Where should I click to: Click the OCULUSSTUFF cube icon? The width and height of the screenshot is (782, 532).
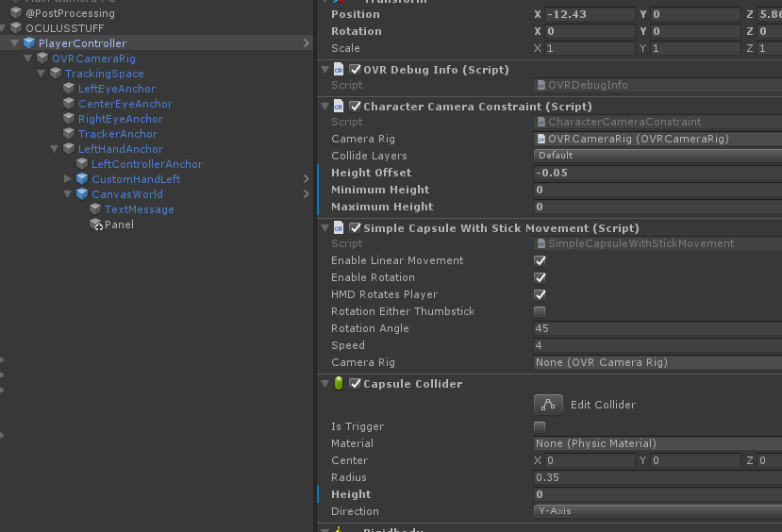tap(16, 28)
